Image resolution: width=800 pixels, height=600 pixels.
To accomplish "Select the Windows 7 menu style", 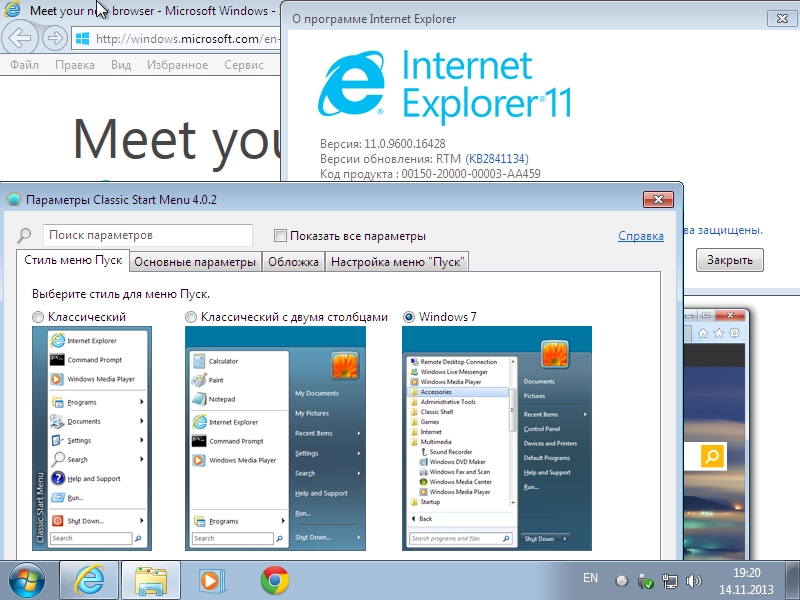I will coord(409,317).
